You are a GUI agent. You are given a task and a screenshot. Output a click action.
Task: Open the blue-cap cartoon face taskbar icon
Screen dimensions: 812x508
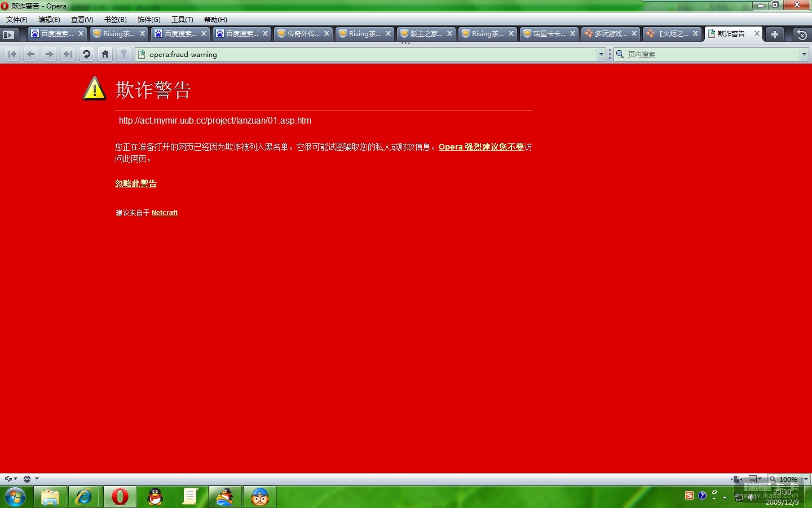[259, 497]
